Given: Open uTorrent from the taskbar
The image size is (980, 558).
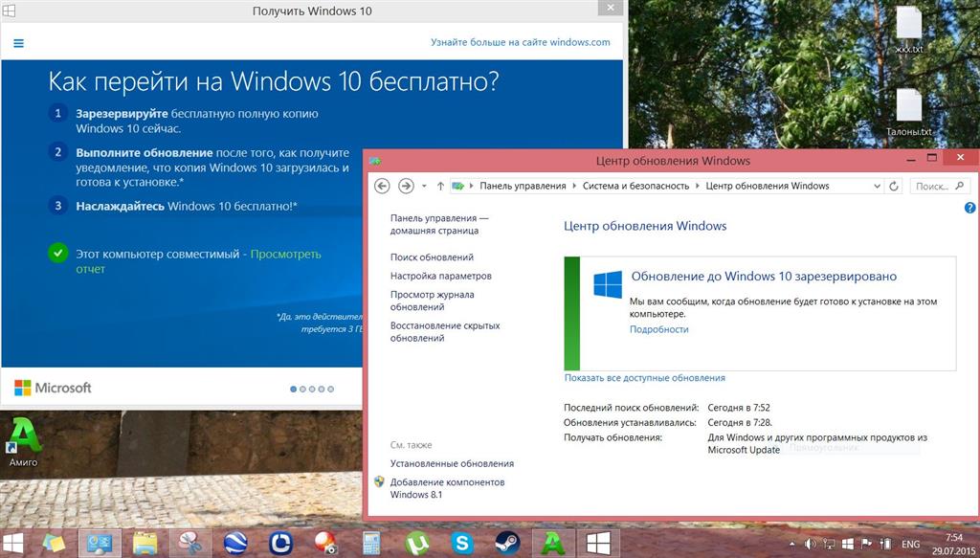Looking at the screenshot, I should [x=417, y=543].
